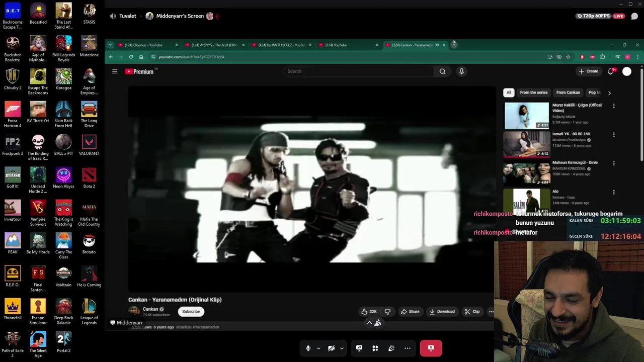The height and width of the screenshot is (362, 644).
Task: Open League of Legends desktop icon
Action: (89, 312)
